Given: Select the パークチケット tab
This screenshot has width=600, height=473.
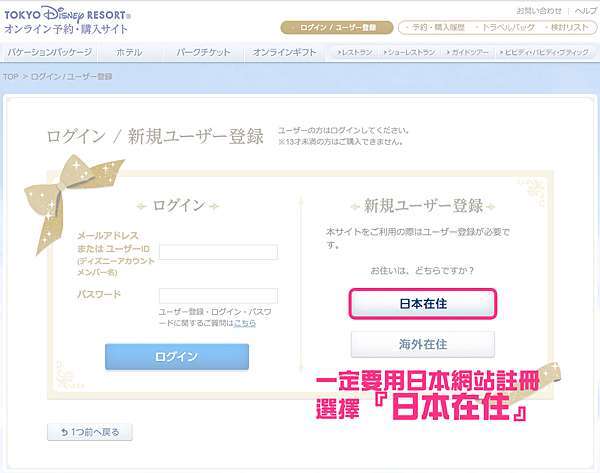Looking at the screenshot, I should click(203, 52).
